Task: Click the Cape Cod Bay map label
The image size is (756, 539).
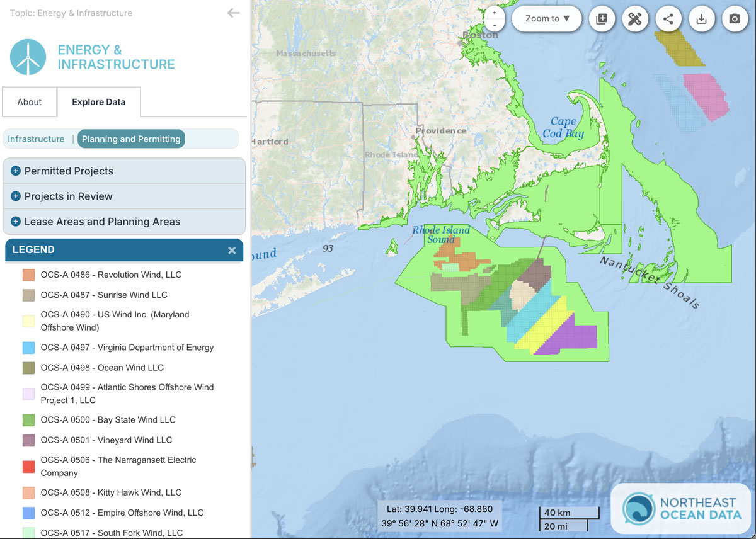Action: point(563,127)
